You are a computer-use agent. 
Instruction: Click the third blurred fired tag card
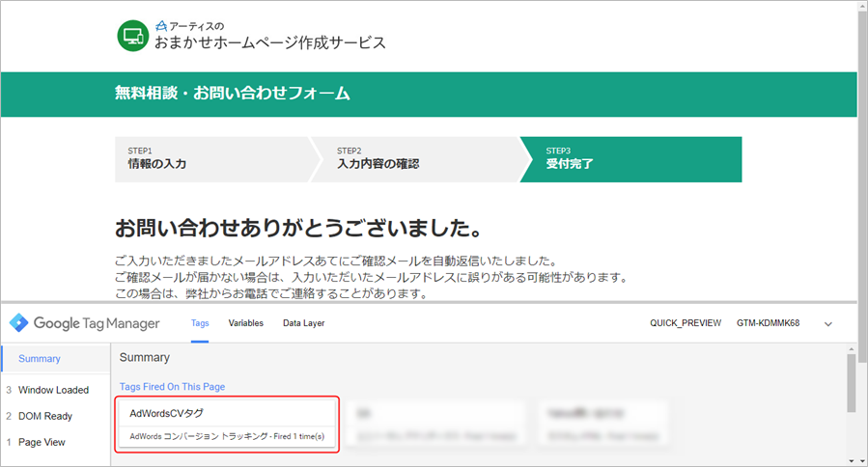pos(602,425)
